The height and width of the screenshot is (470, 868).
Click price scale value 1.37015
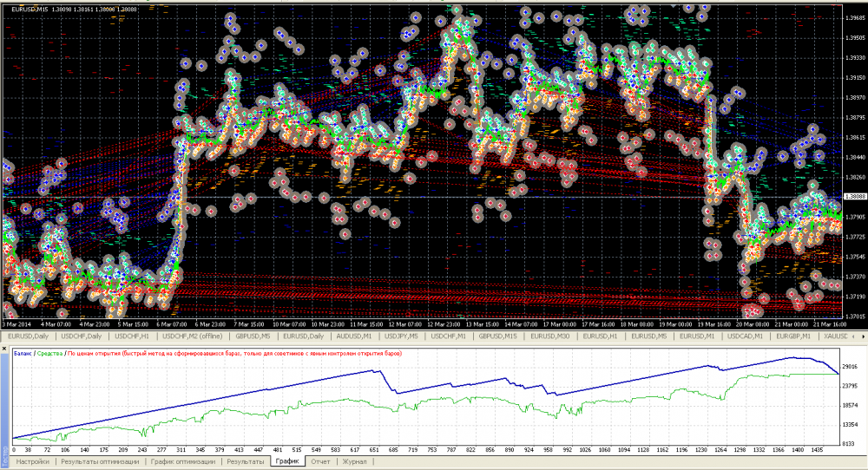click(x=855, y=317)
